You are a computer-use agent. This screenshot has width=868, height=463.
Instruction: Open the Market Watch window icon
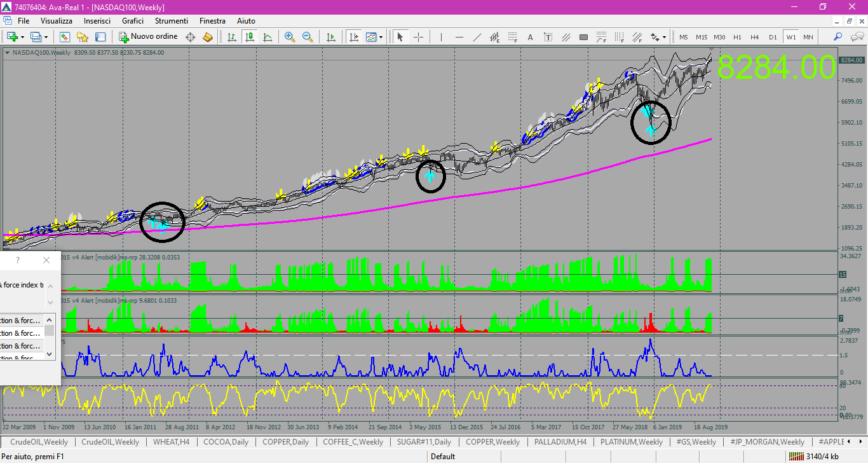point(65,37)
